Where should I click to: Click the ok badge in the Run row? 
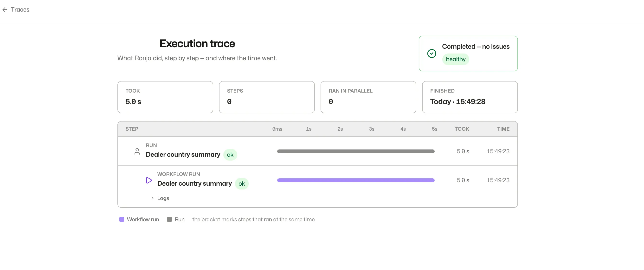230,155
